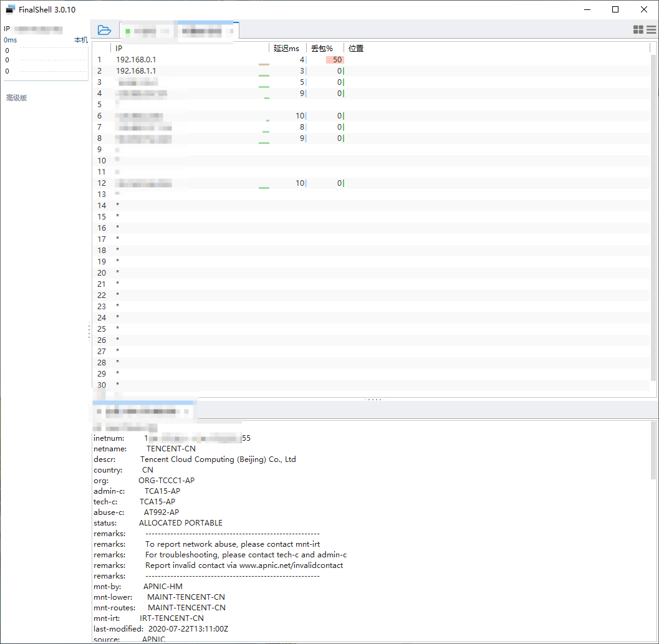Screen dimensions: 659x644
Task: Open the hamburger main menu
Action: (x=651, y=29)
